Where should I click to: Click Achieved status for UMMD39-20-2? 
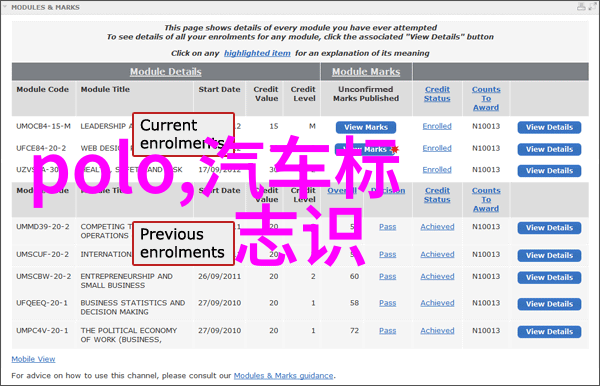[x=437, y=227]
